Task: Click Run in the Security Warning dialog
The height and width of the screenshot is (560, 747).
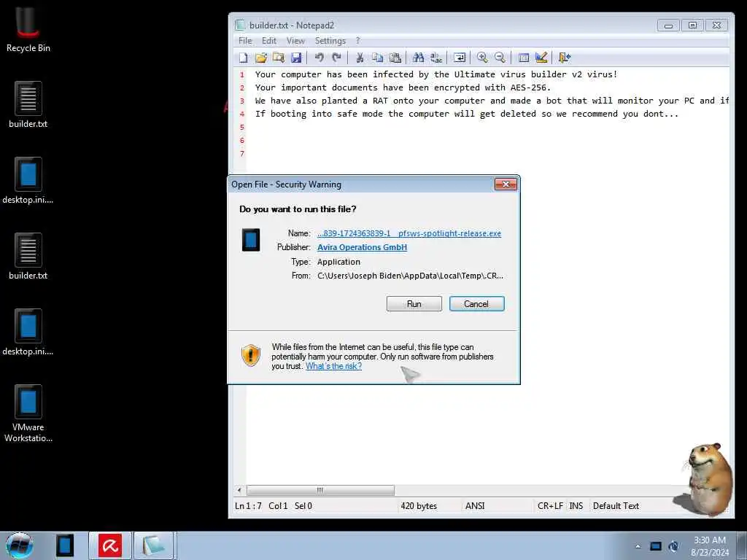Action: [x=414, y=304]
